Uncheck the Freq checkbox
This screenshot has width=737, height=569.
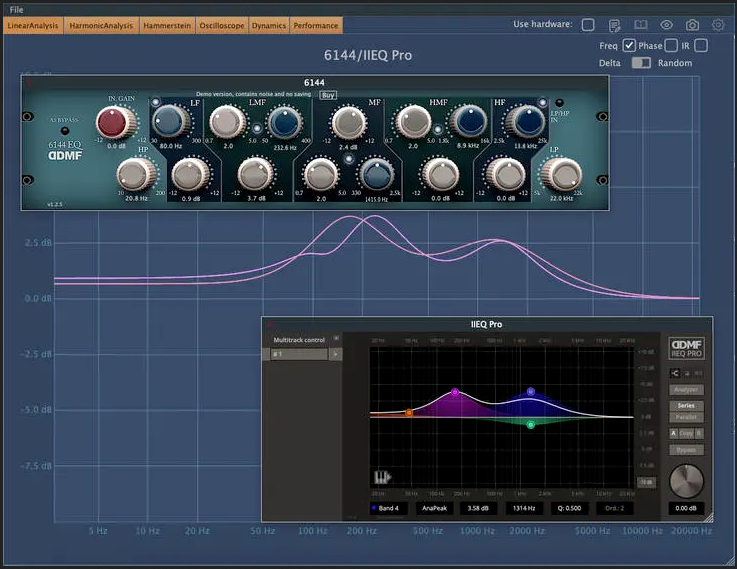[629, 45]
